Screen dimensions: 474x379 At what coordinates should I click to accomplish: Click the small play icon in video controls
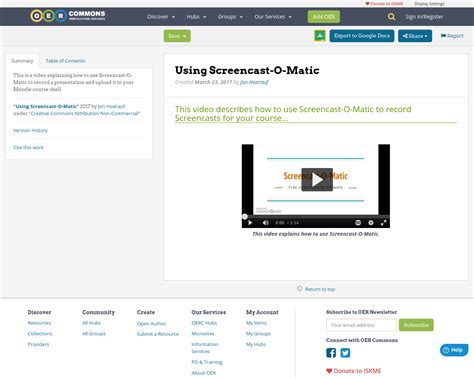(x=250, y=223)
